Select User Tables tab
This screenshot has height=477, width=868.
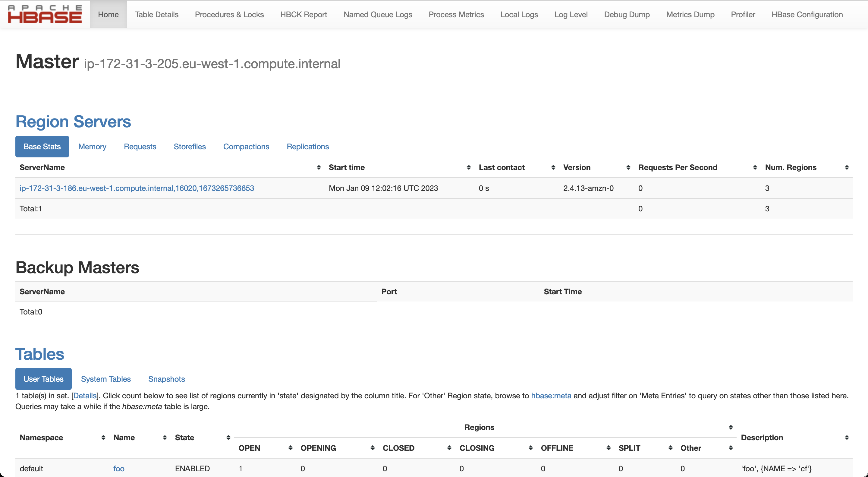coord(43,379)
